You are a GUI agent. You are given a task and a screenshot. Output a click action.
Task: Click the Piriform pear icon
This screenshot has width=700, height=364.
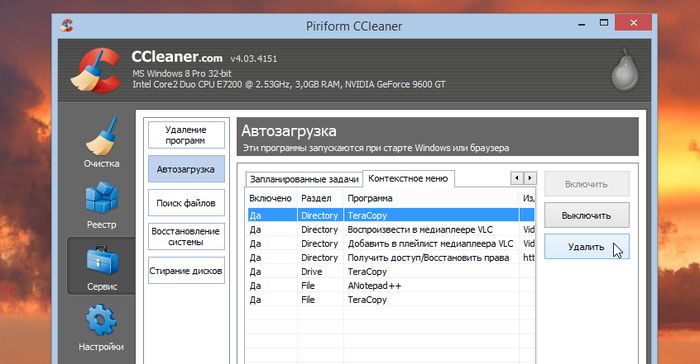click(x=625, y=70)
